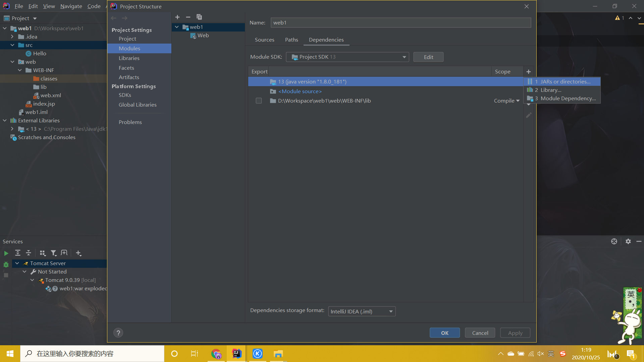Select the Web facet under web1
The width and height of the screenshot is (644, 362).
(x=203, y=36)
